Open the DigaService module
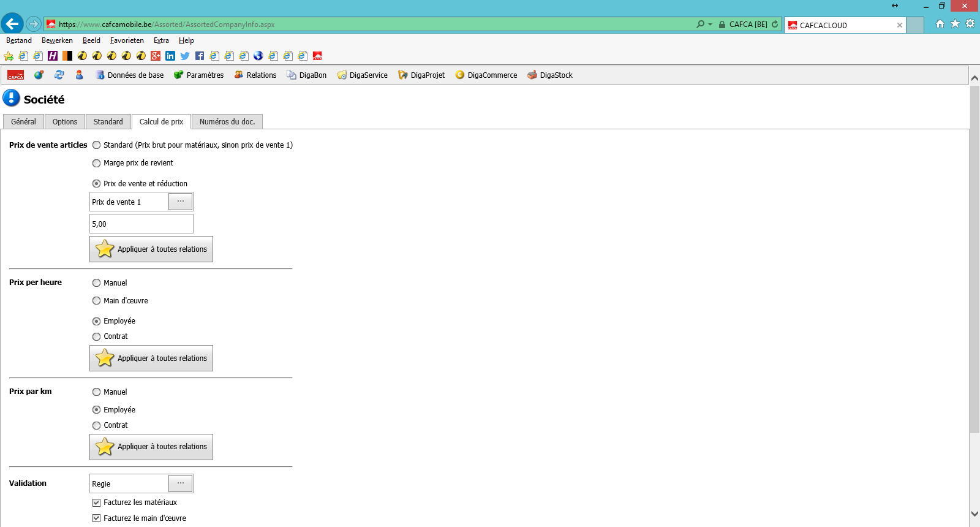Viewport: 980px width, 527px height. [363, 75]
